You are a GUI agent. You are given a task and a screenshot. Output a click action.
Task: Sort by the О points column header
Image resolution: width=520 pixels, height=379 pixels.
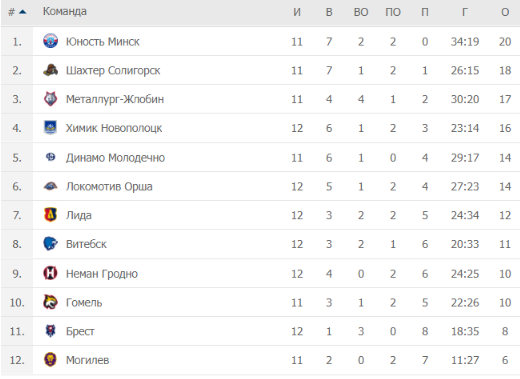pos(505,12)
